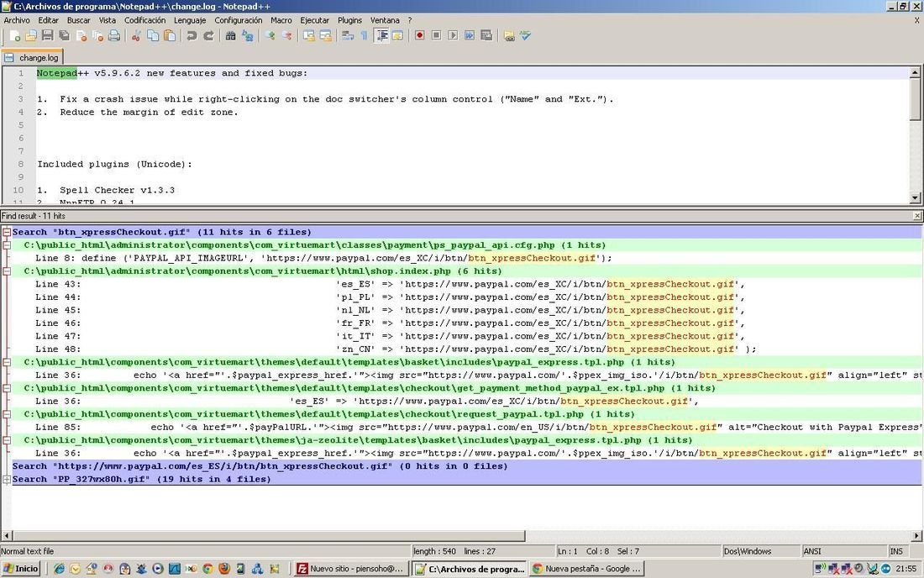Image resolution: width=924 pixels, height=578 pixels.
Task: Click the Copy toolbar icon
Action: [153, 36]
